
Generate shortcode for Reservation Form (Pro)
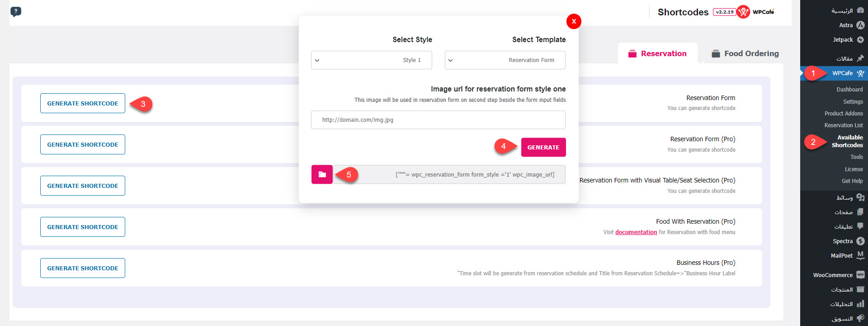pos(83,144)
